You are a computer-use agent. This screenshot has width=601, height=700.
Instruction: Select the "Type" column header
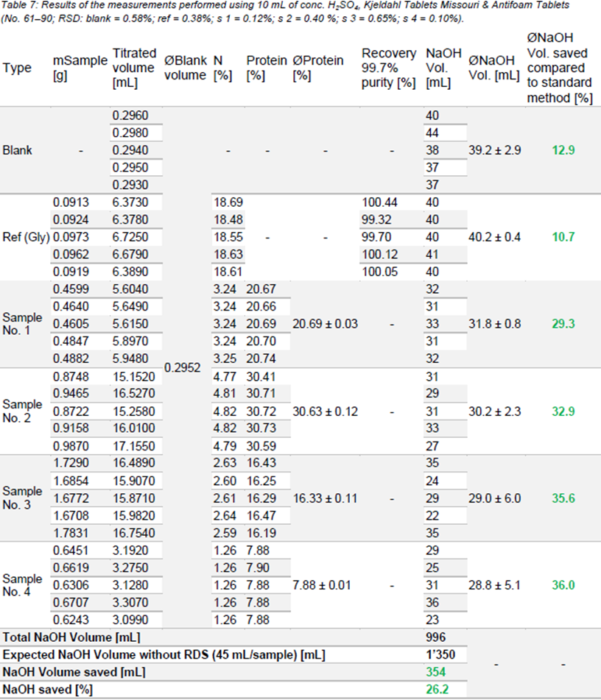tap(17, 68)
